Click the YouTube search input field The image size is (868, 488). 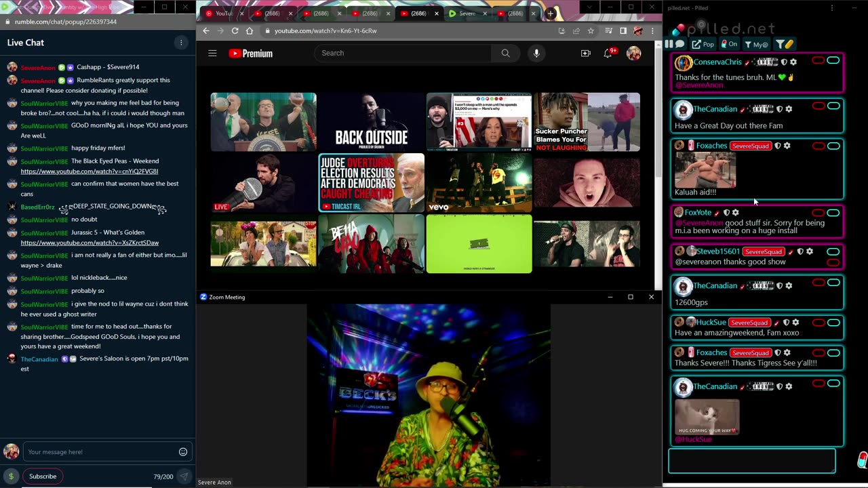[x=403, y=53]
